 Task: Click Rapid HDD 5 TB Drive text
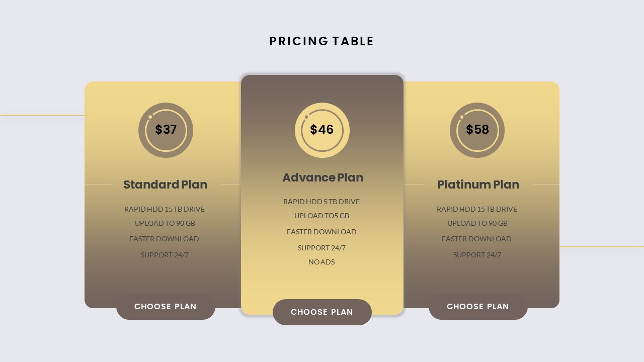[x=321, y=202]
